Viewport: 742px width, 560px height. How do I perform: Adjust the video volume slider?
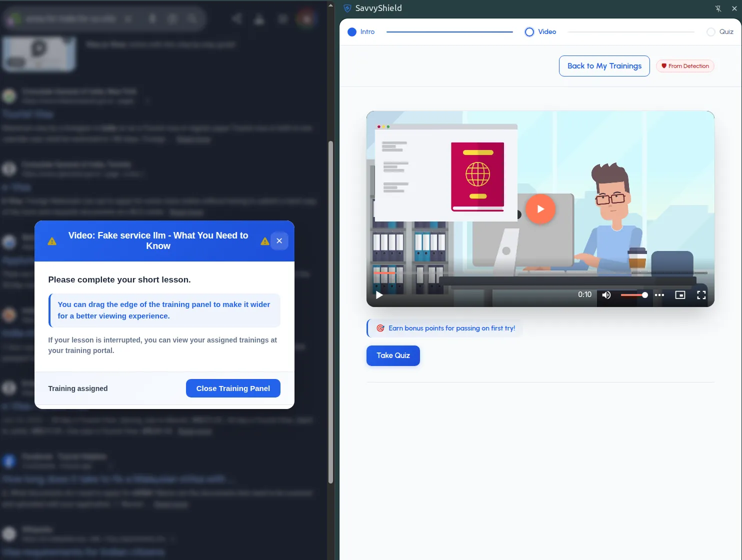point(634,295)
